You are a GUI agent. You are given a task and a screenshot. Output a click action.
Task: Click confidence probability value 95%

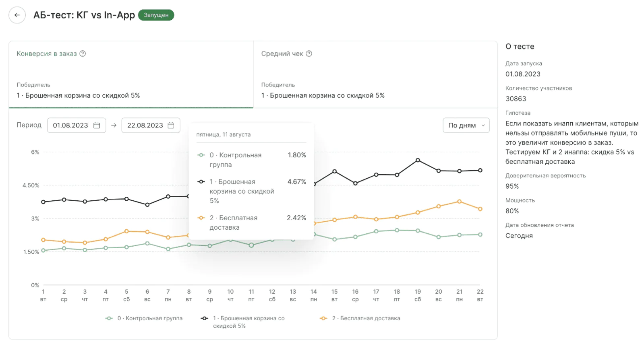[512, 186]
